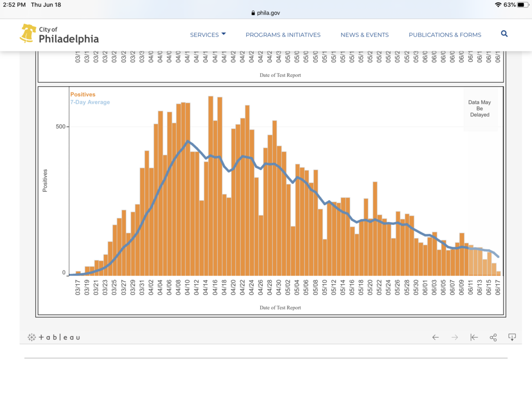Click the Tableau redo arrow icon
Image resolution: width=532 pixels, height=399 pixels.
[455, 337]
